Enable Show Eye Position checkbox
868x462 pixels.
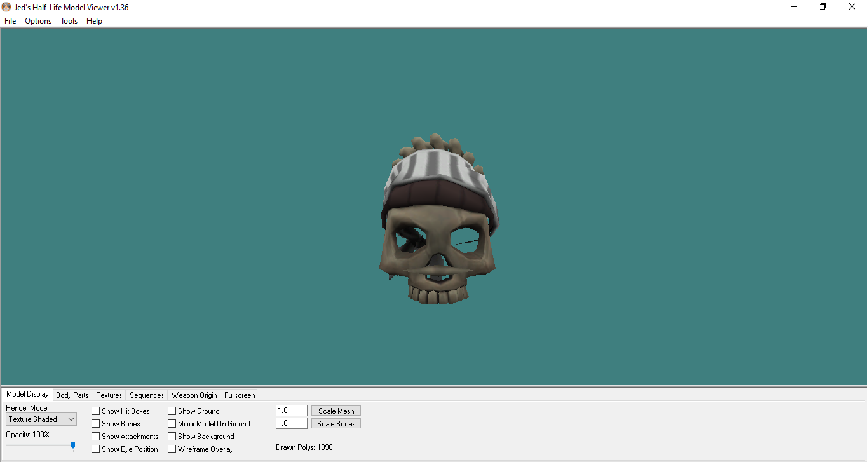96,449
